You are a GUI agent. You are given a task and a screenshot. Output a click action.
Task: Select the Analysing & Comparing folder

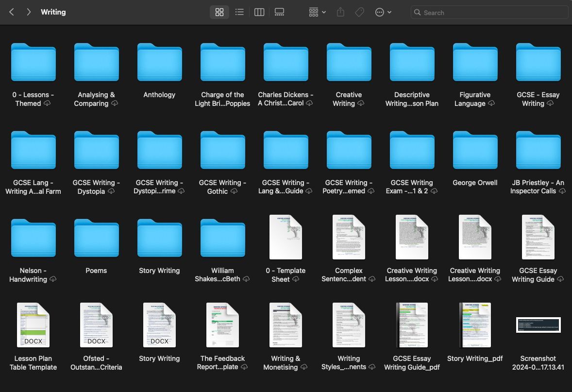pyautogui.click(x=96, y=62)
